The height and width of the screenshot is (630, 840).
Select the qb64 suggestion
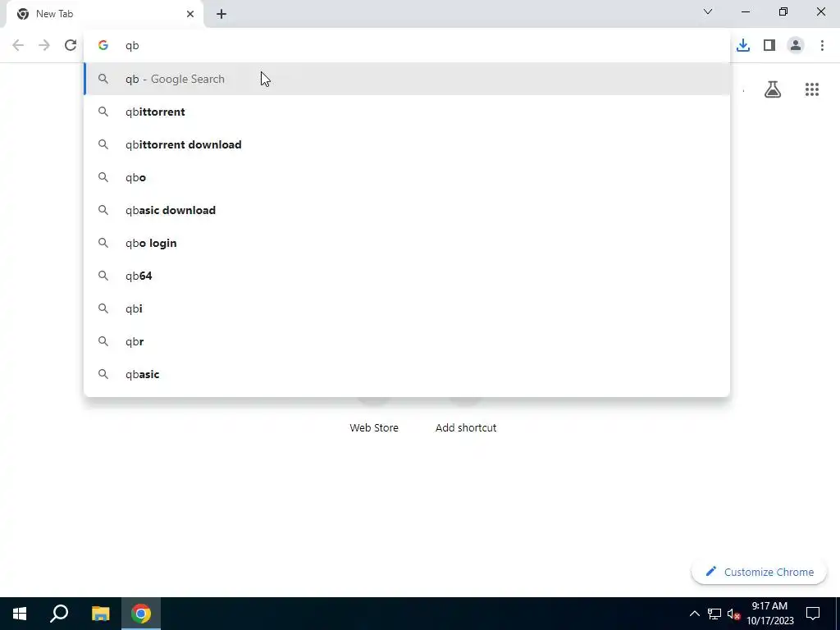coord(407,276)
